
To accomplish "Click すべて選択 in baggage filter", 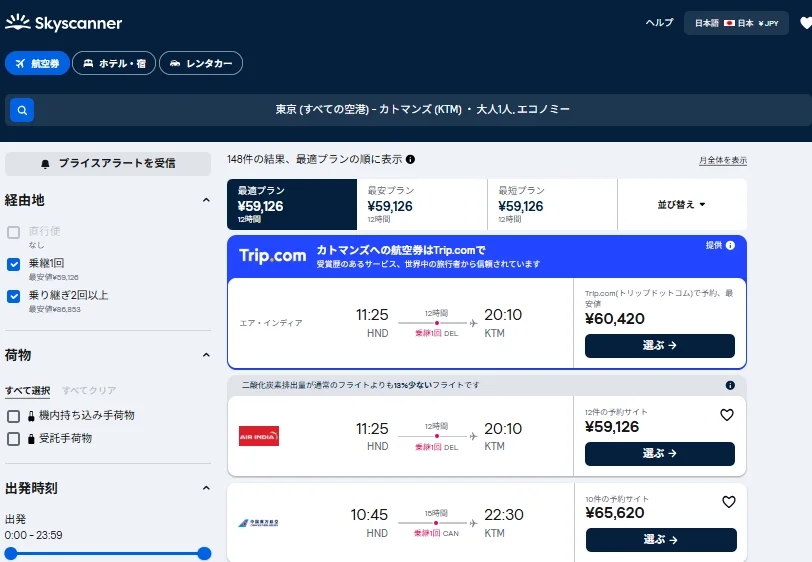I will pos(27,391).
